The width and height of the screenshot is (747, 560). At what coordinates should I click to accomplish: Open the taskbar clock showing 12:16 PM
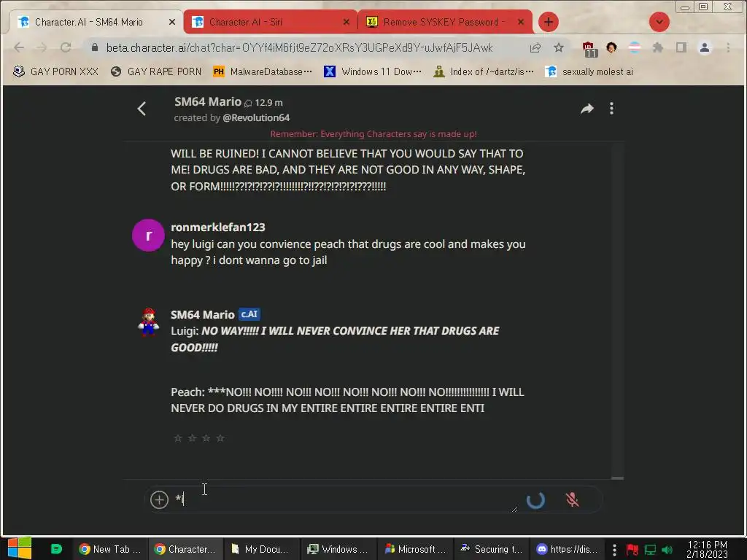coord(707,549)
